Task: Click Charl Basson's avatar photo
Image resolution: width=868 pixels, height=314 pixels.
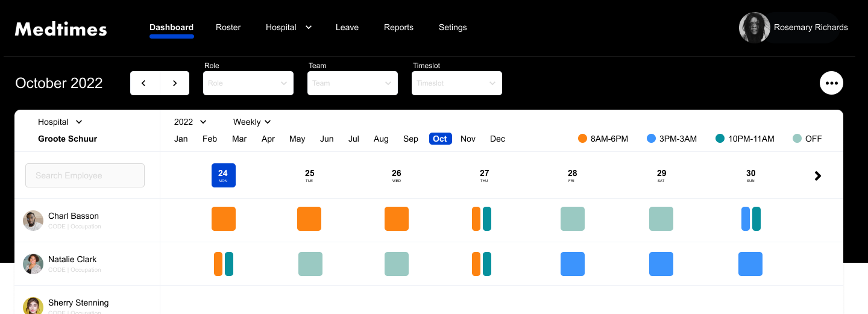Action: (33, 221)
